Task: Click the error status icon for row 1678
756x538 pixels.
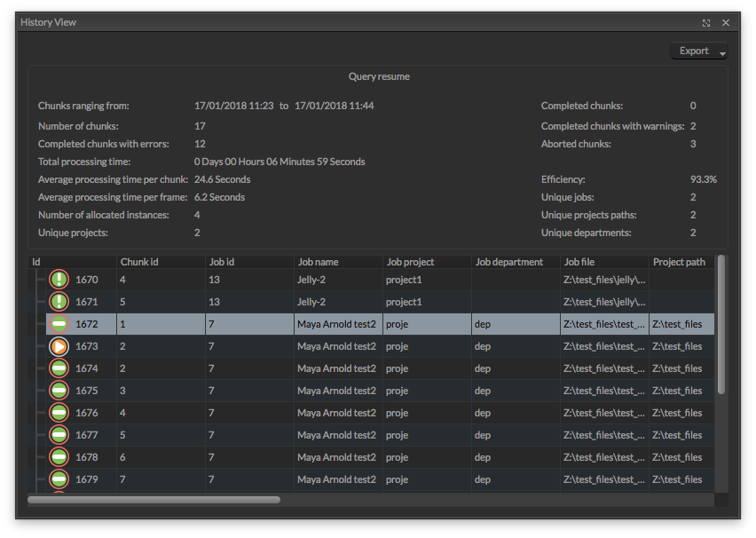Action: click(x=59, y=457)
